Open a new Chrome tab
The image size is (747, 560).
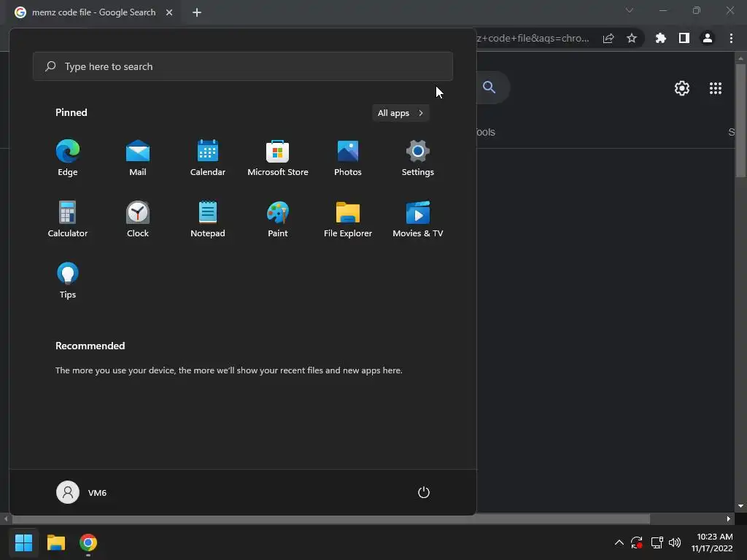tap(197, 12)
